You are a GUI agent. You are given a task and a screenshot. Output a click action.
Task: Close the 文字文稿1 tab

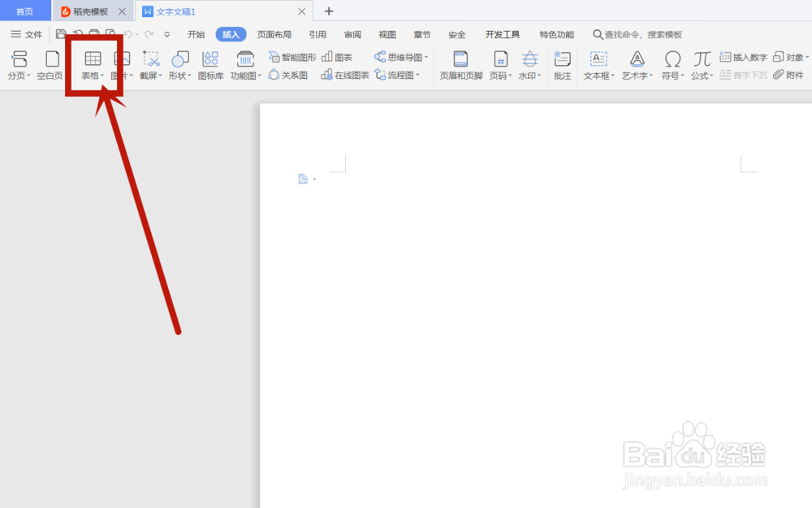point(302,11)
